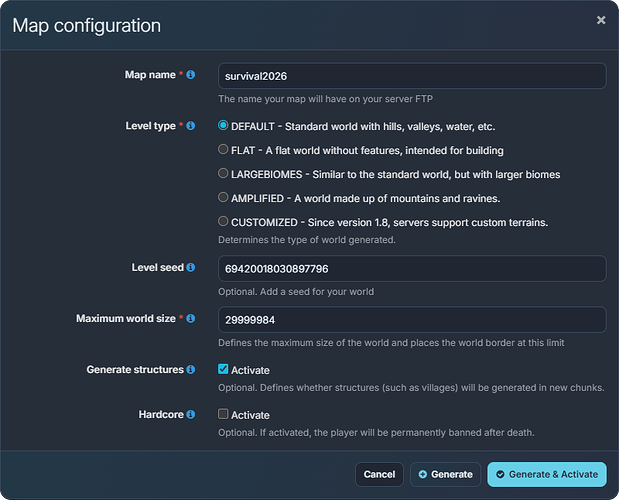Viewport: 619px width, 500px height.
Task: Click the Maximum world size field
Action: [x=412, y=319]
